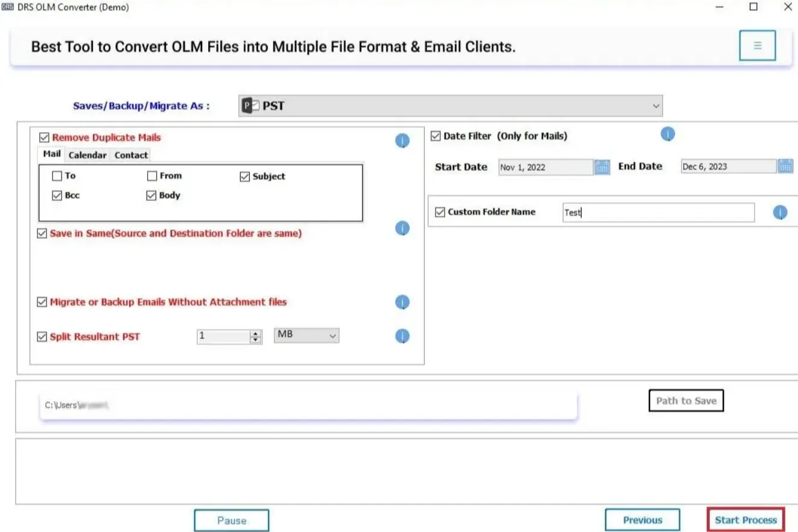Toggle Save in Same checkbox
Viewport: 798px width, 532px height.
[x=42, y=233]
